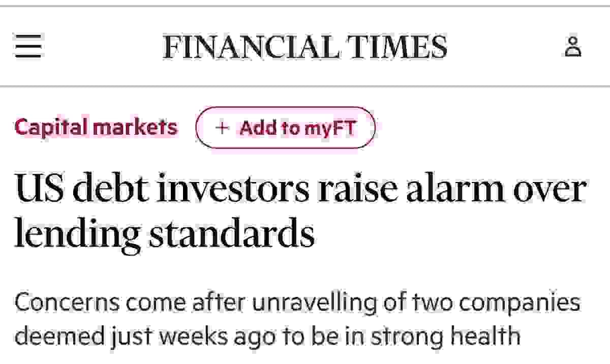Show the navigation drawer from the header
Image resolution: width=610 pixels, height=364 pixels.
point(28,47)
